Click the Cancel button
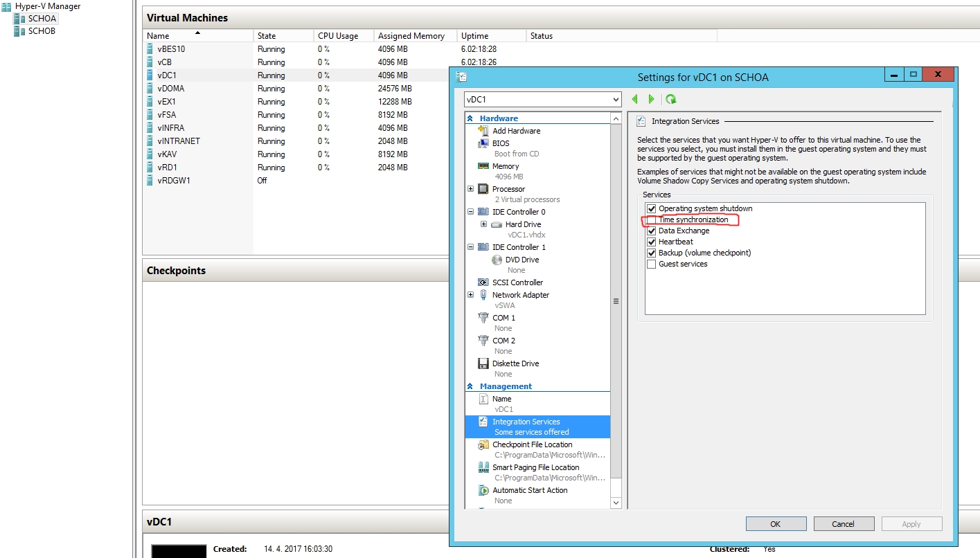980x558 pixels. tap(844, 524)
